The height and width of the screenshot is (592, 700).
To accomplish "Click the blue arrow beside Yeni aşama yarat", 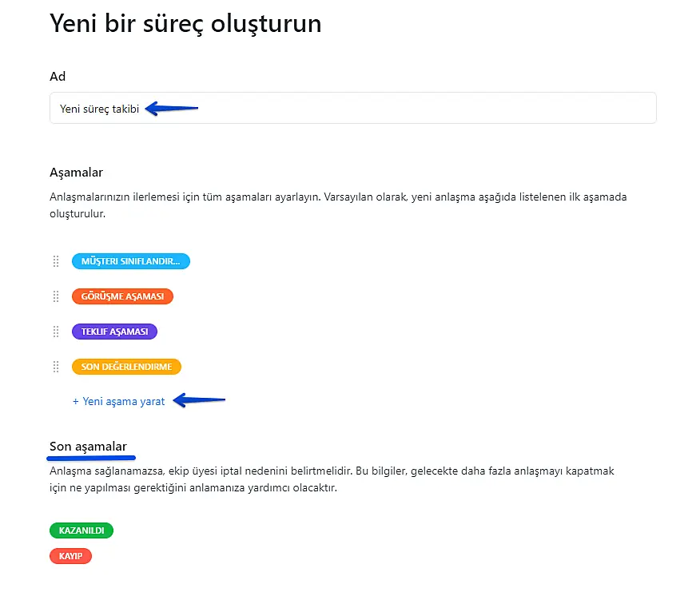I will (200, 400).
